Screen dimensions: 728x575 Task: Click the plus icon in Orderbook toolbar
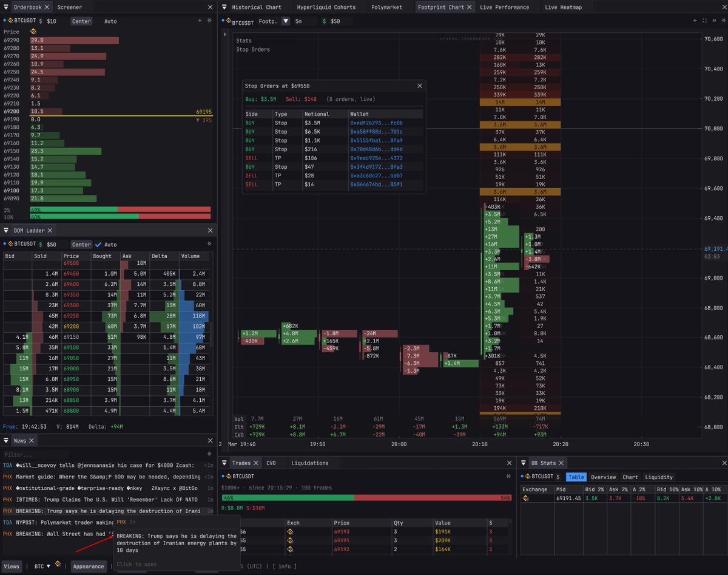[200, 21]
